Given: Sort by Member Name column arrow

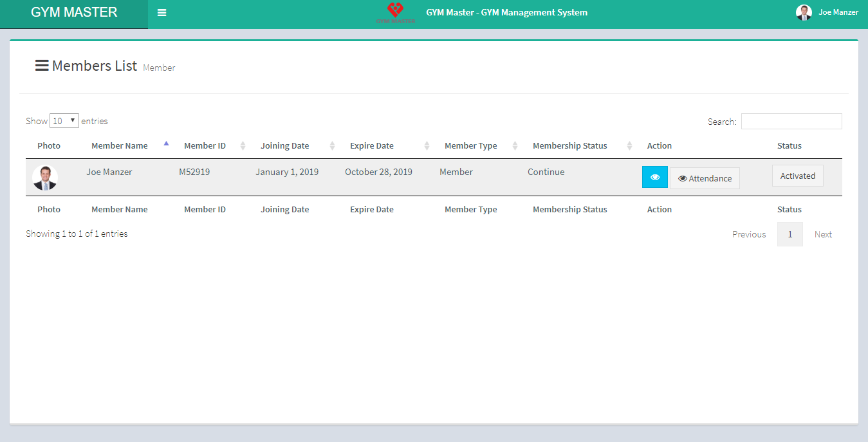Looking at the screenshot, I should (166, 144).
